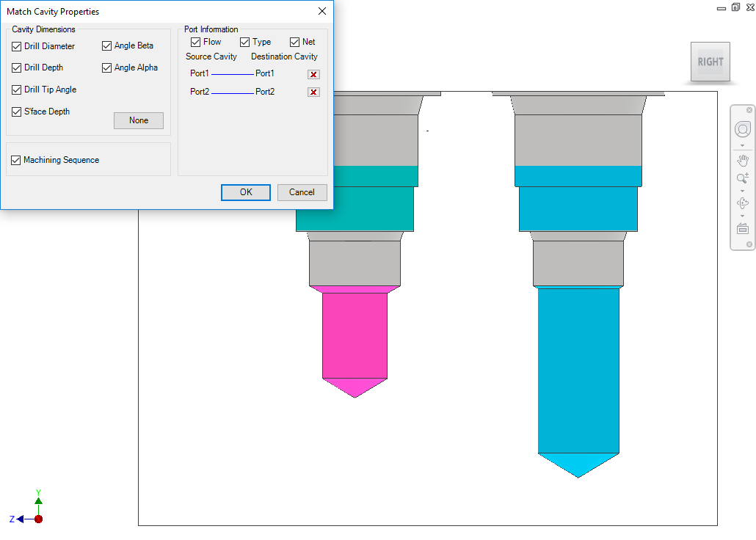Click the Look At view icon
756x540 pixels.
click(742, 229)
